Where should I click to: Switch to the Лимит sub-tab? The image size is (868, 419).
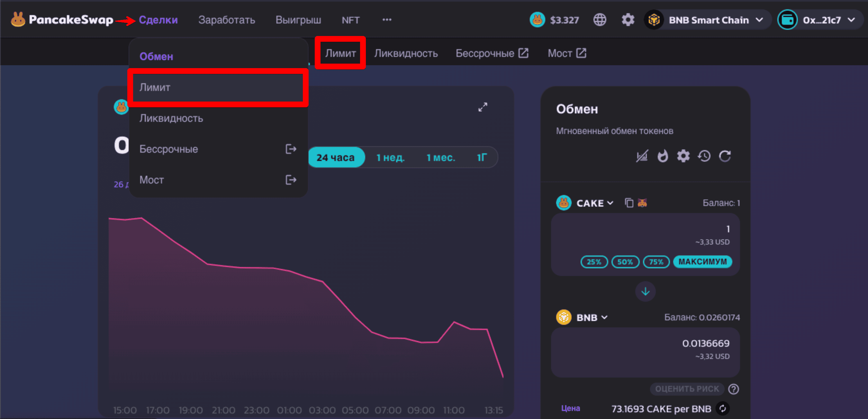(340, 53)
